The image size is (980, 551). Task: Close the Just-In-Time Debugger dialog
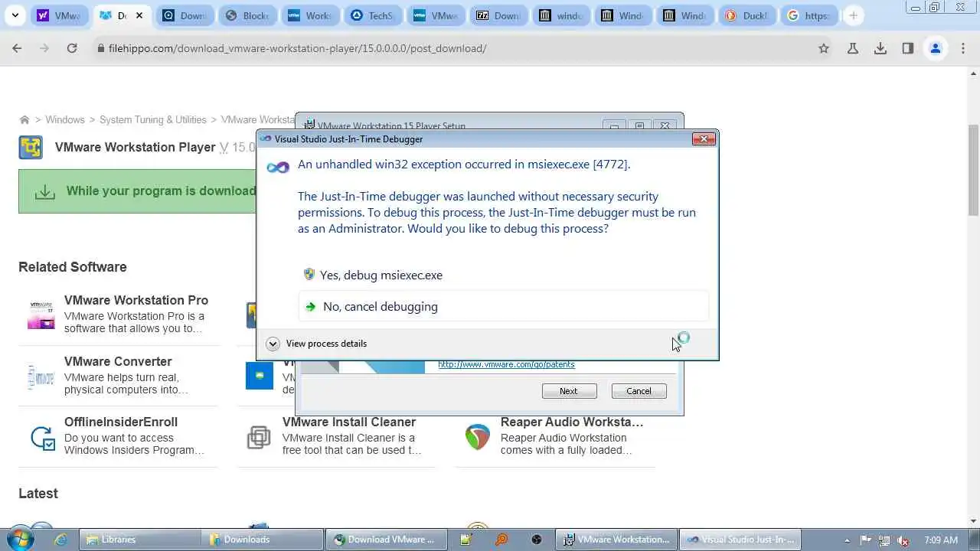pos(704,139)
